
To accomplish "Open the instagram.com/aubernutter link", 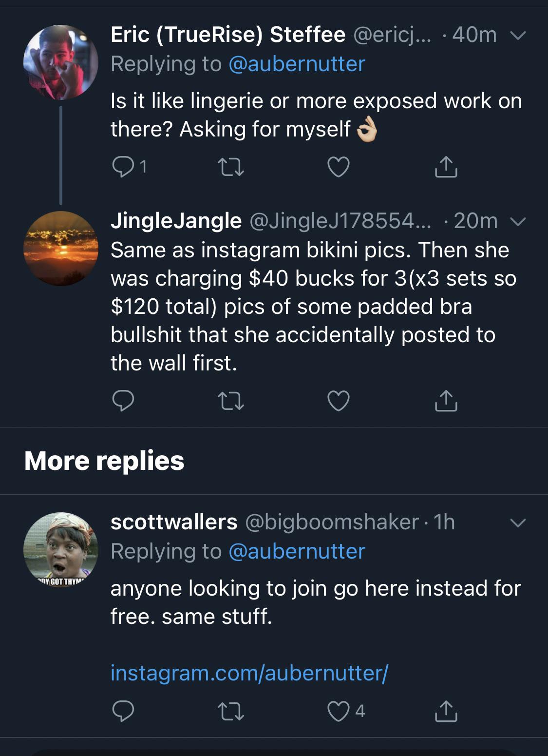I will tap(249, 674).
